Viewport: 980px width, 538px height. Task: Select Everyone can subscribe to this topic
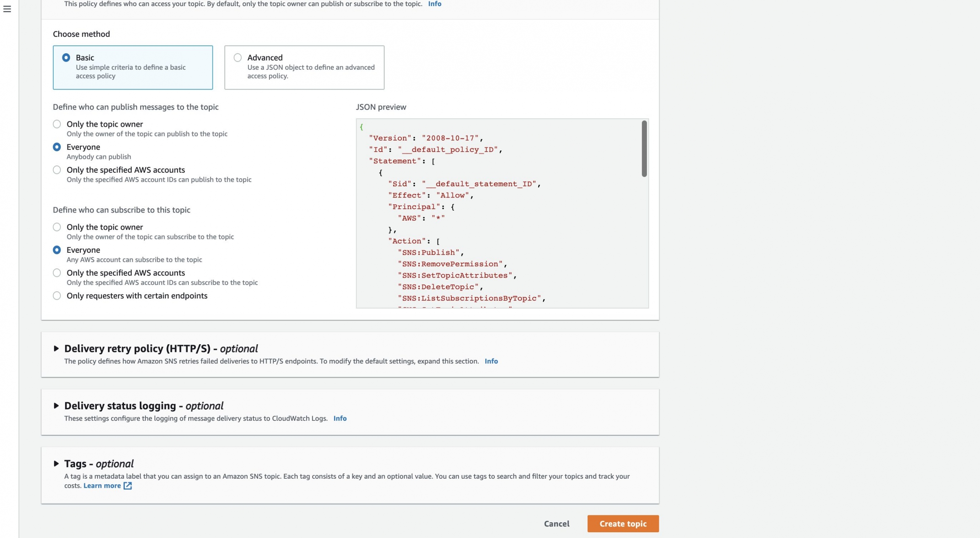pos(57,250)
